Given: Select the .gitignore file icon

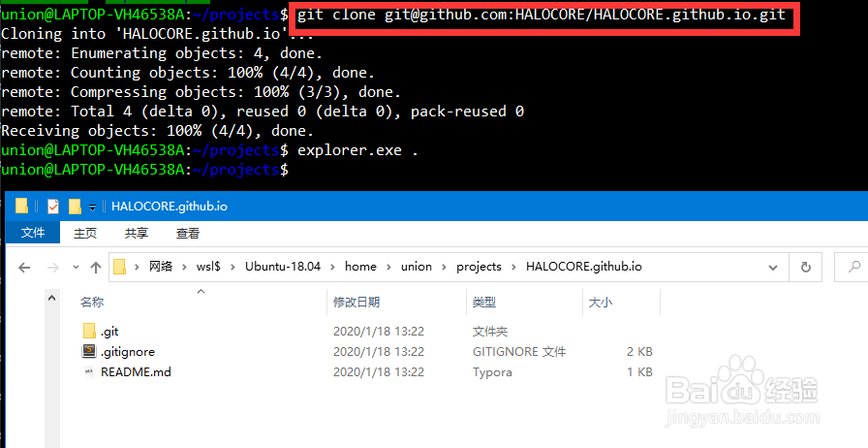Looking at the screenshot, I should pyautogui.click(x=89, y=351).
